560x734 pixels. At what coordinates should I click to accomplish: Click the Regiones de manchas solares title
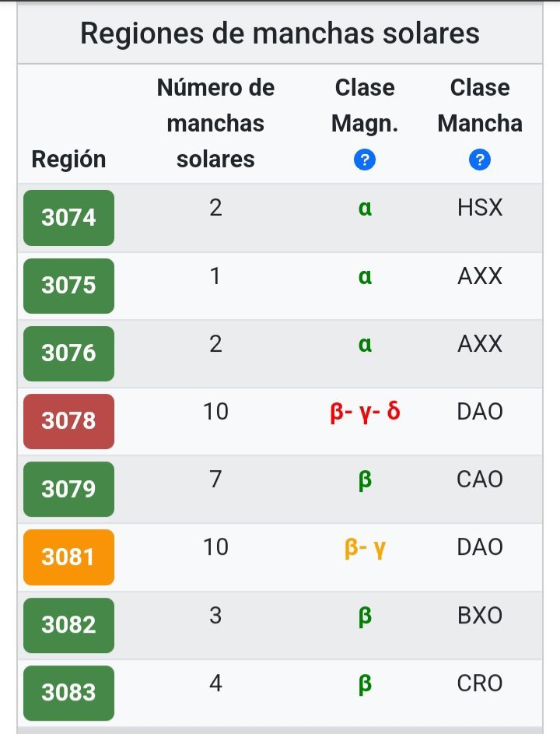pos(280,33)
